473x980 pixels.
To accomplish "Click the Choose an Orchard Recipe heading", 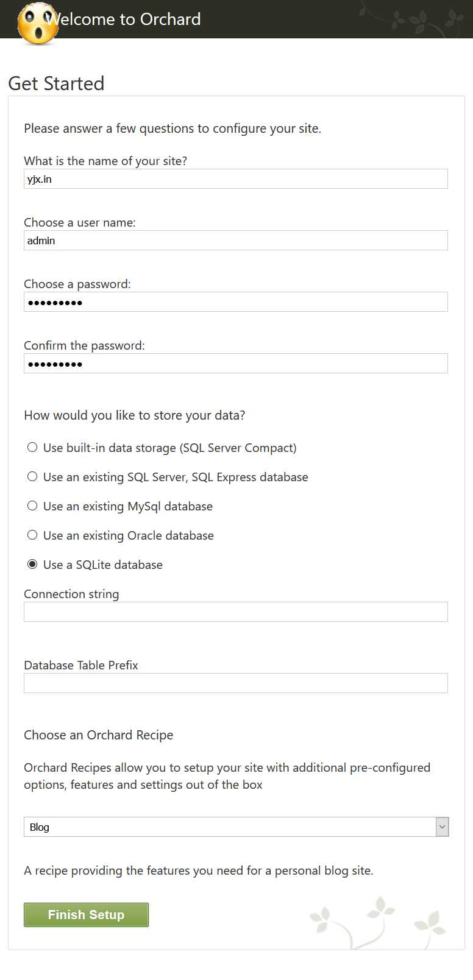I will (99, 735).
